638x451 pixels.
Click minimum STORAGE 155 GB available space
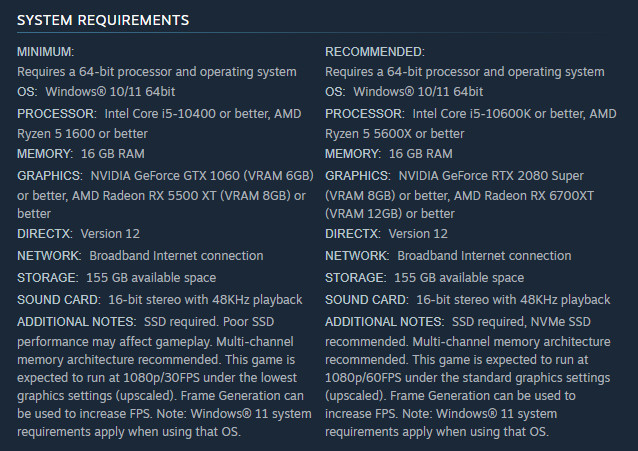click(x=116, y=278)
